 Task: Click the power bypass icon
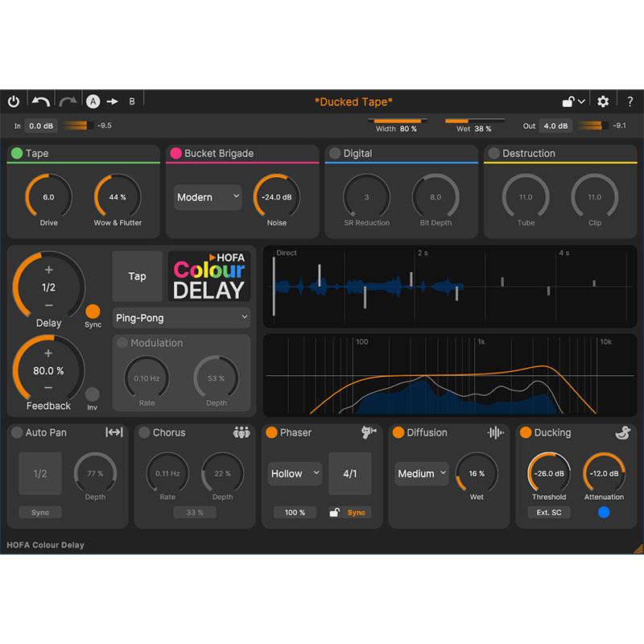(x=14, y=101)
